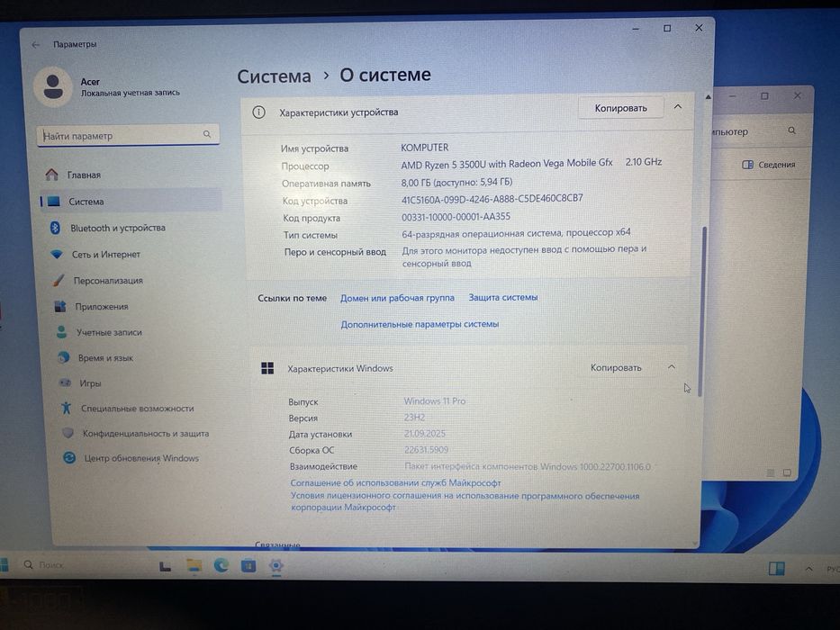Click the scroll-down arrow of the settings scrollbar

(695, 544)
